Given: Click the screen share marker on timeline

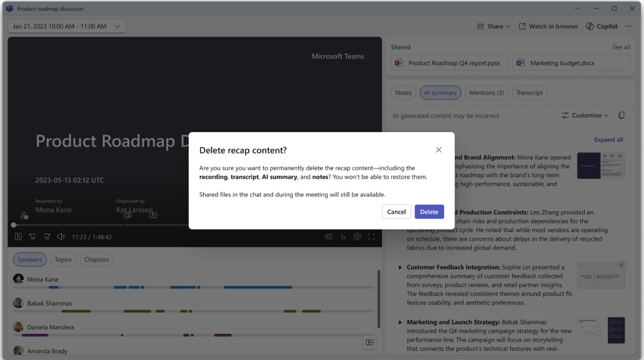Looking at the screenshot, I should [x=153, y=215].
